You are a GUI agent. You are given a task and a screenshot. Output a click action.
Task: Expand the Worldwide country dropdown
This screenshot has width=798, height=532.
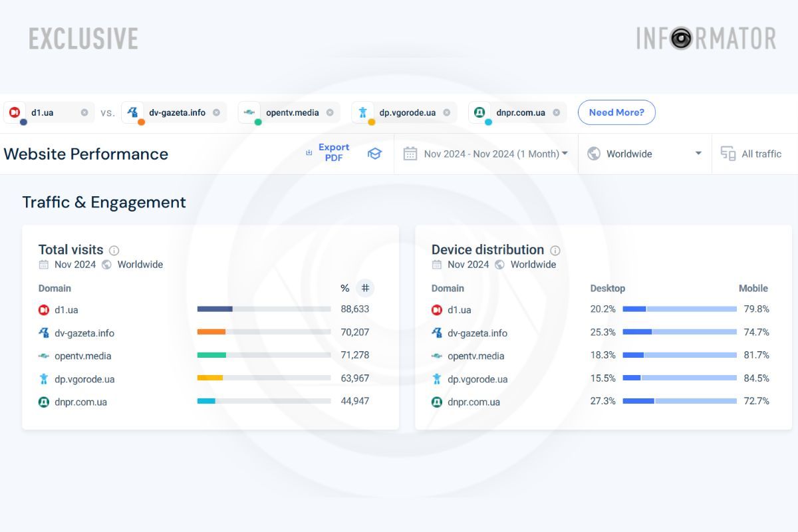644,154
